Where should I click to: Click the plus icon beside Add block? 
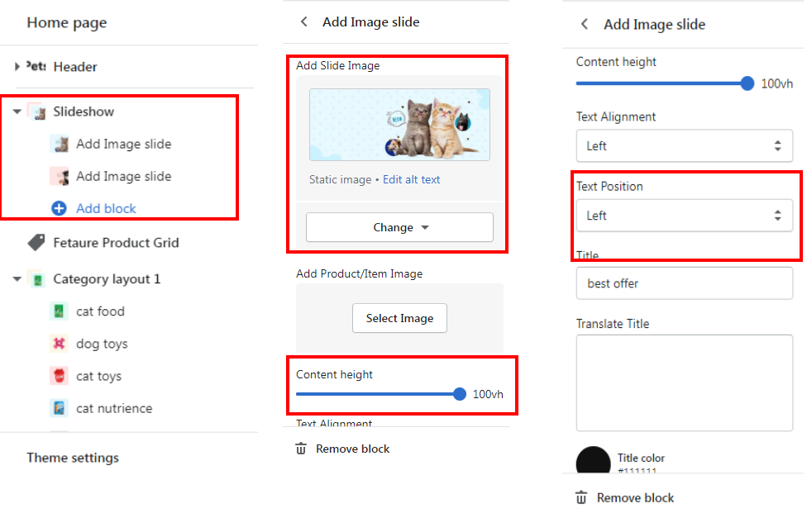[59, 209]
